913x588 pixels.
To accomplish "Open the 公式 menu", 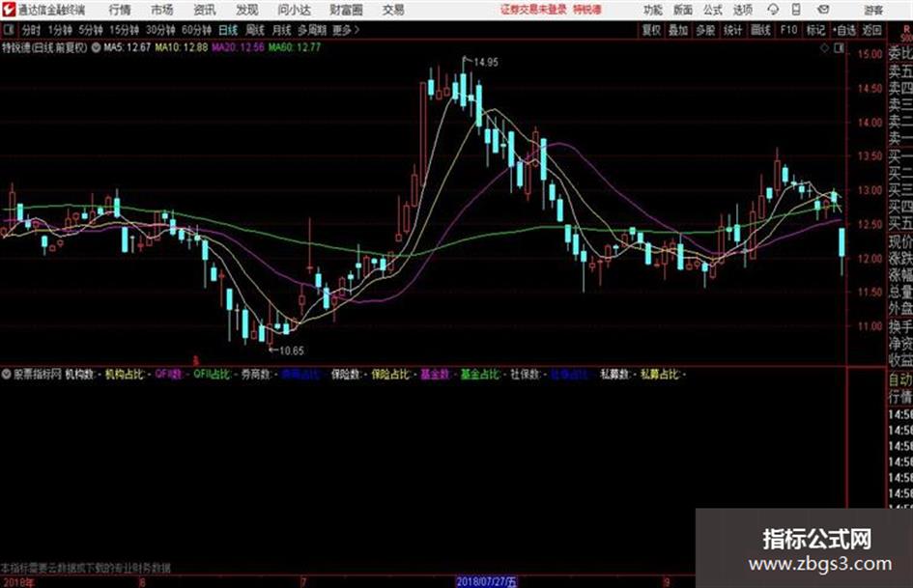I will click(713, 10).
